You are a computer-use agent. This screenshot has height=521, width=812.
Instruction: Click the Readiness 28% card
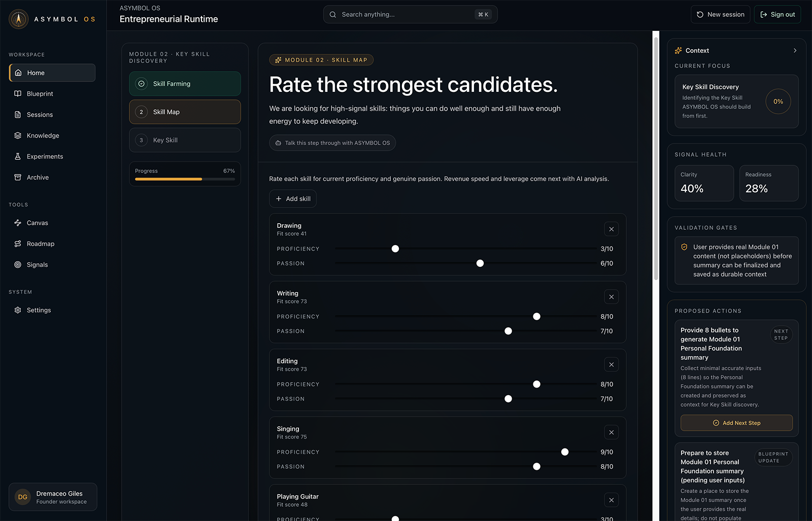769,183
